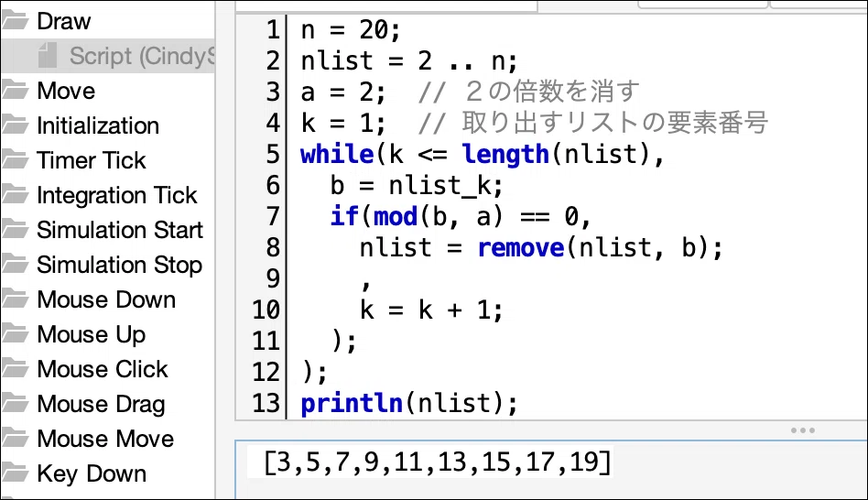Click the Mouse Down folder icon
Screen dimensions: 868x500
click(x=15, y=299)
